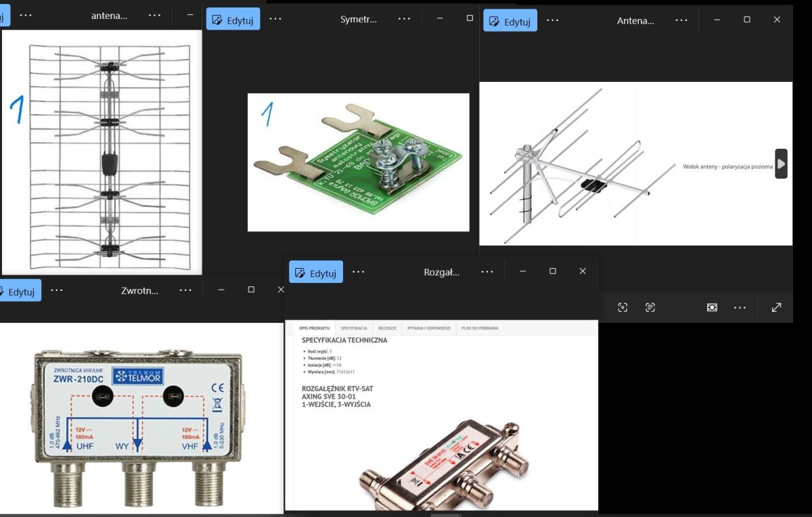This screenshot has height=517, width=812.
Task: Open the ellipsis menu beside Edytuj in Rozgał... window
Action: [359, 272]
